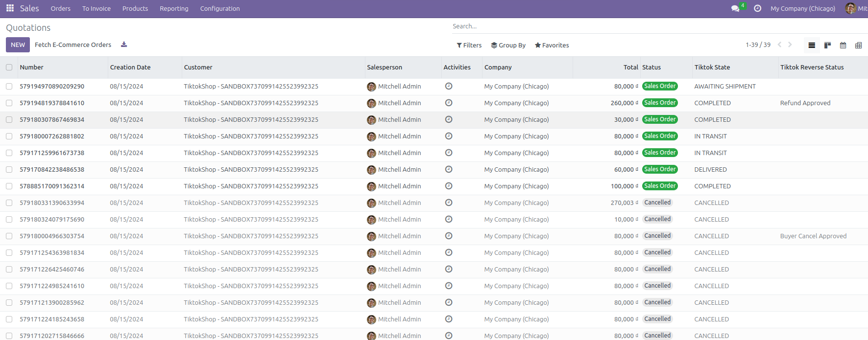Click Fetch E-Commerce Orders button
The height and width of the screenshot is (340, 868).
tap(73, 45)
